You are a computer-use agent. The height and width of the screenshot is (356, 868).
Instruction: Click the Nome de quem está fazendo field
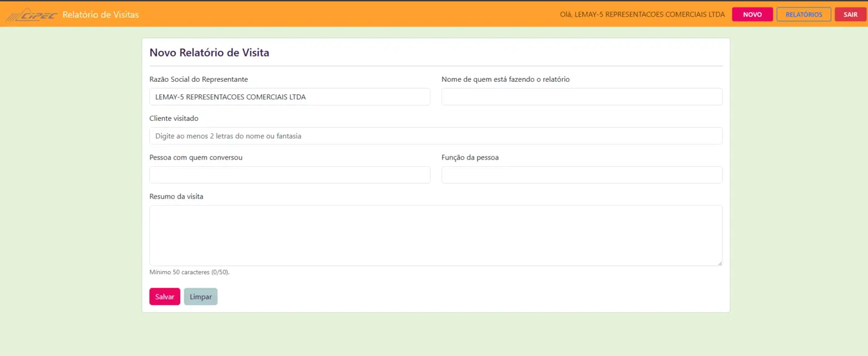(x=582, y=97)
